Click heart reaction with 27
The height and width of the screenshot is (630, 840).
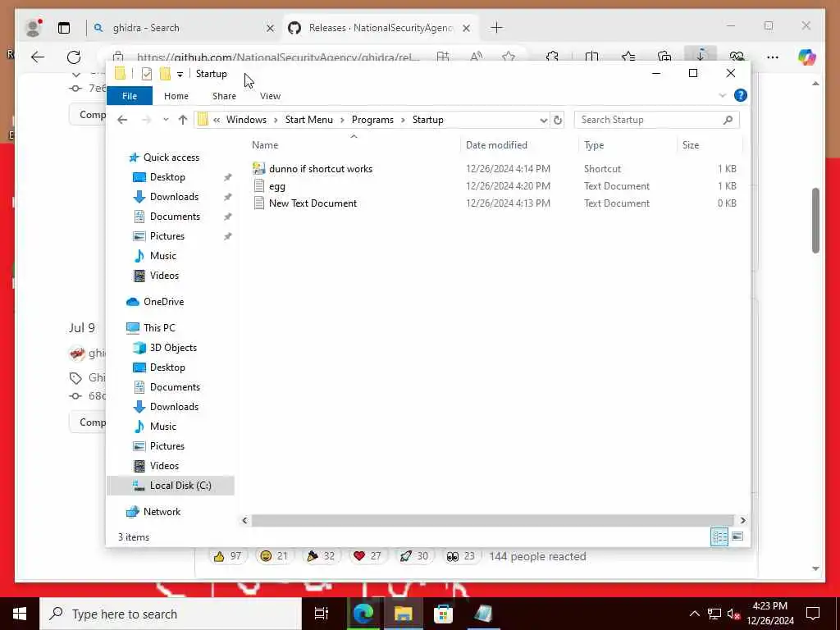pyautogui.click(x=367, y=556)
